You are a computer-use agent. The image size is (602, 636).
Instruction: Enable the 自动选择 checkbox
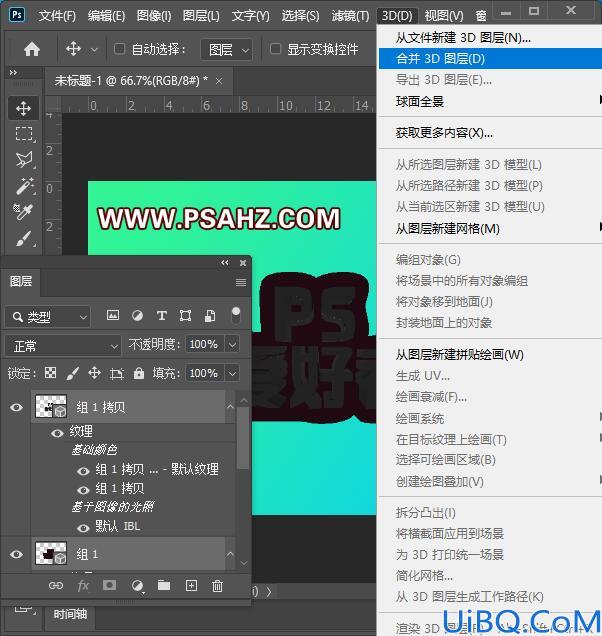point(119,49)
